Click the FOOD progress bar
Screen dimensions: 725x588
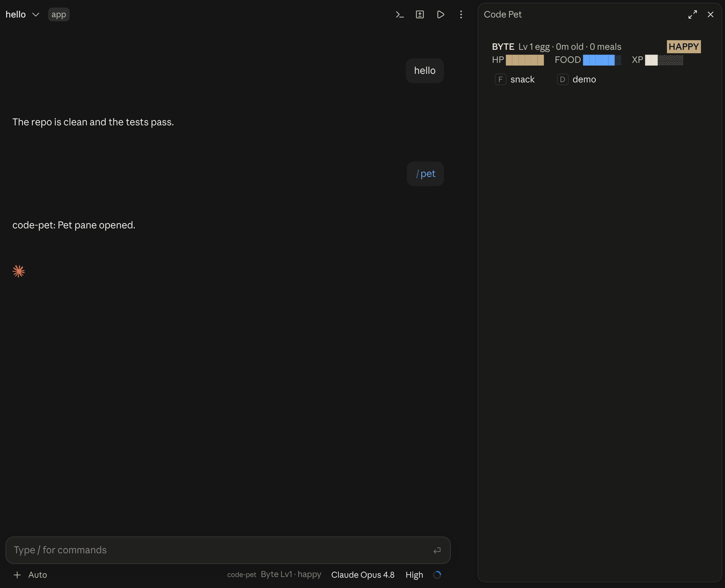click(602, 60)
